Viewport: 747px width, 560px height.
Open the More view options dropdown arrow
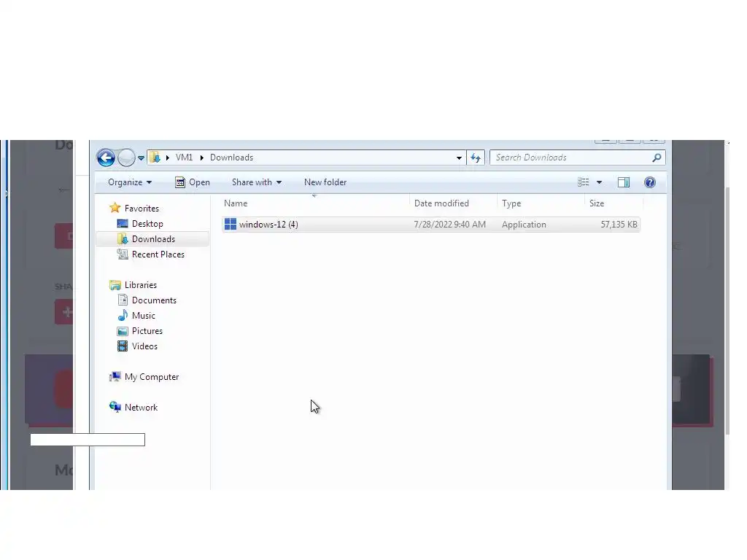[600, 182]
